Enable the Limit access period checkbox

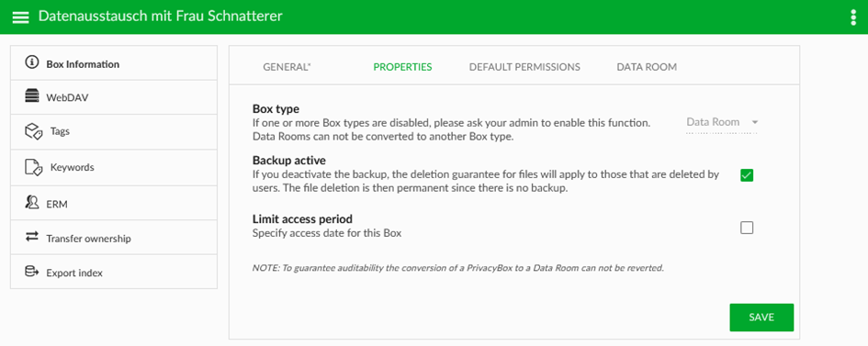747,228
